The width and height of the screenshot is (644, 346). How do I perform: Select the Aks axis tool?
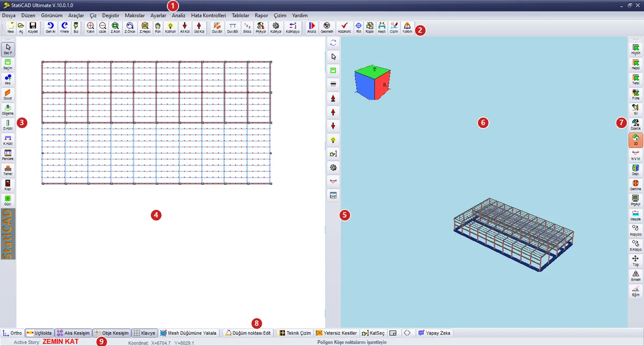click(8, 80)
